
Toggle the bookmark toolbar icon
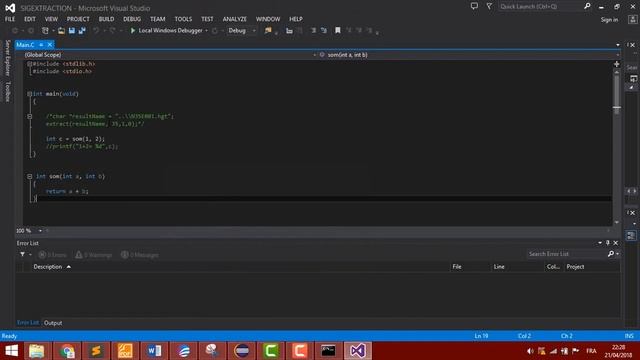[x=338, y=31]
